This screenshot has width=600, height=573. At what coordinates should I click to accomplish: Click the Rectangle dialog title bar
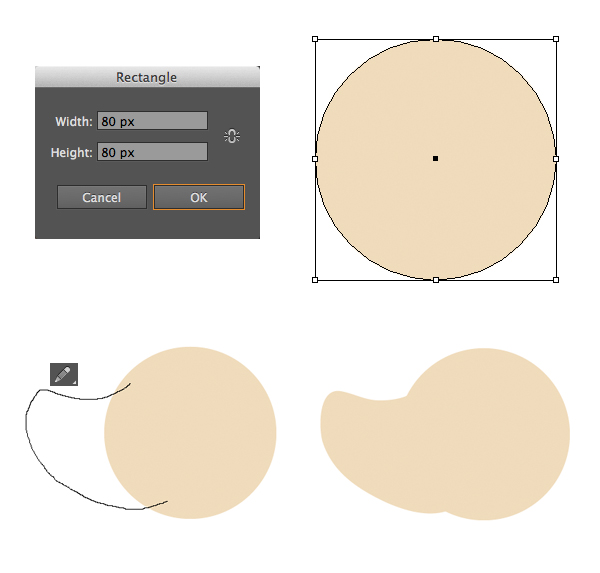147,77
